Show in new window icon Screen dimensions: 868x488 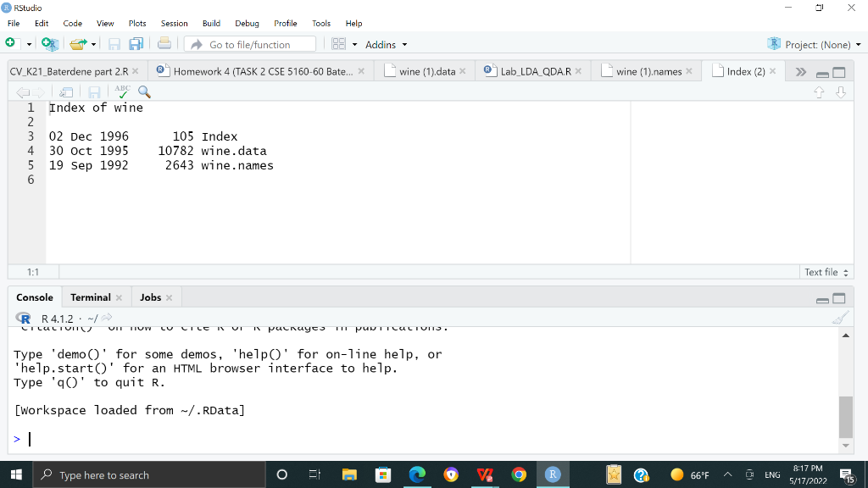click(x=66, y=91)
